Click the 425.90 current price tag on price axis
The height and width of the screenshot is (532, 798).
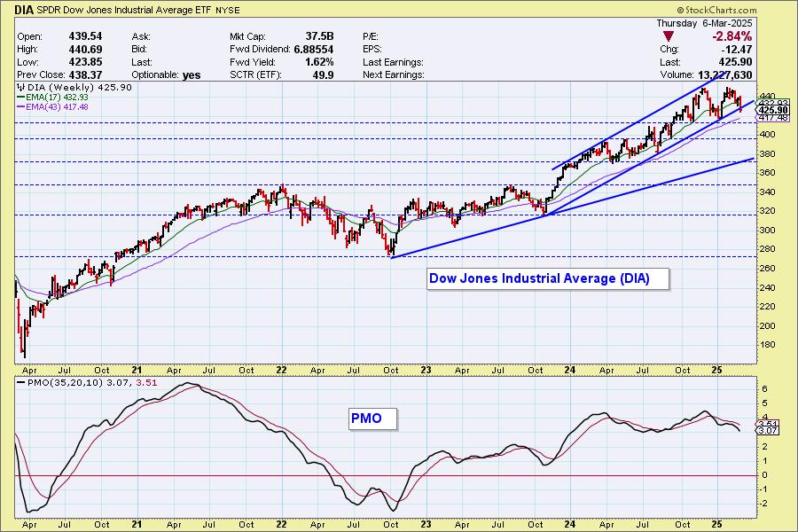[773, 110]
